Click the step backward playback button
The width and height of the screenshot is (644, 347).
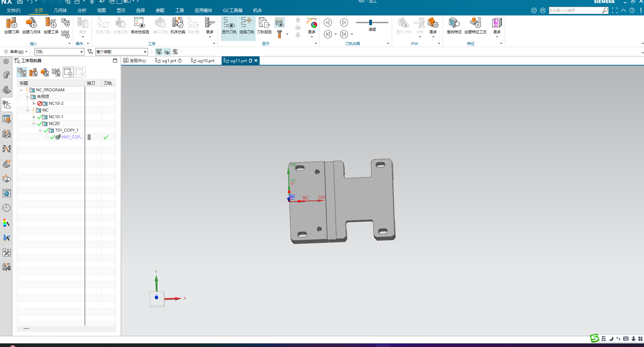[328, 23]
